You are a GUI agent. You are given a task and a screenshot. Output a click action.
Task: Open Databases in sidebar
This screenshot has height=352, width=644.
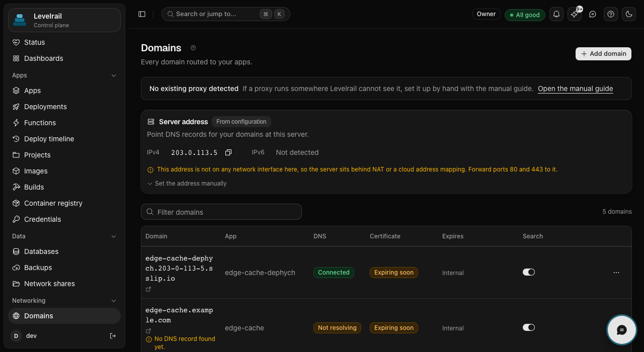click(64, 251)
